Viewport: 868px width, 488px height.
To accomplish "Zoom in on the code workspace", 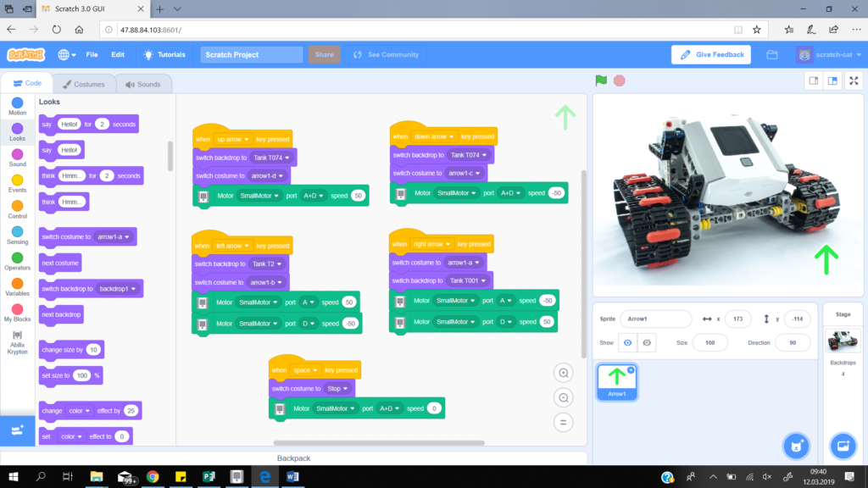I will (563, 373).
